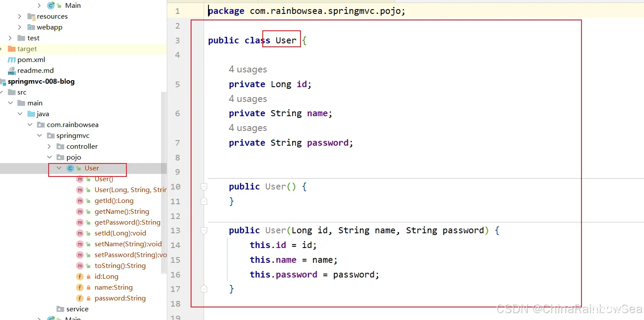
Task: Click the controller package icon
Action: click(x=61, y=147)
